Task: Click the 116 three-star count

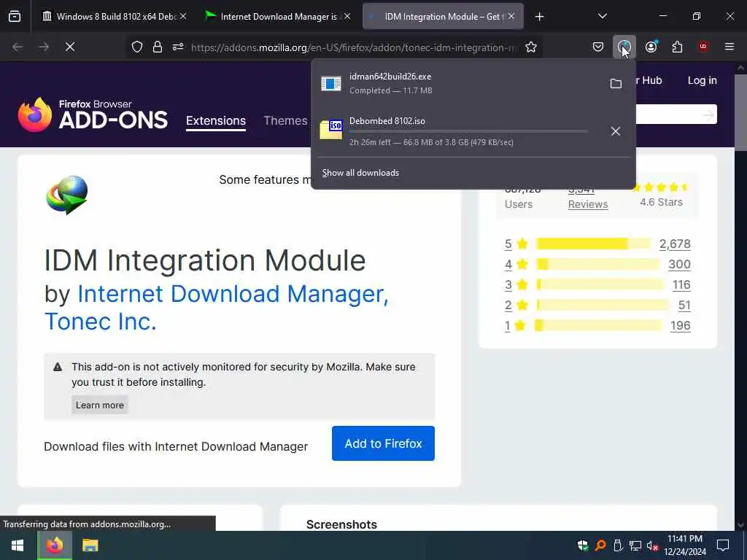Action: (681, 285)
